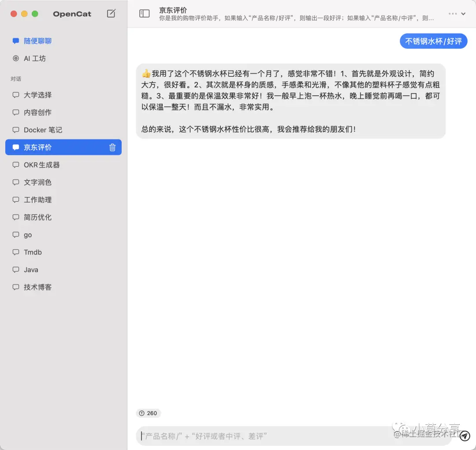Select the go conversation
This screenshot has height=450, width=476.
pos(63,235)
